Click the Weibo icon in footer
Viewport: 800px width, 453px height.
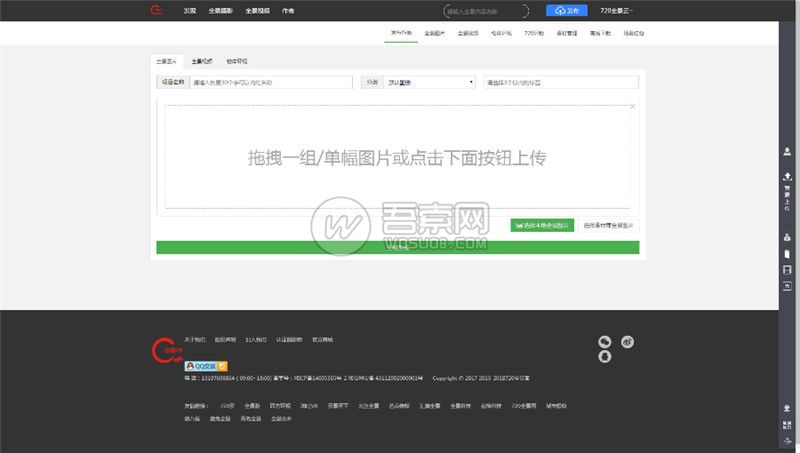(628, 342)
